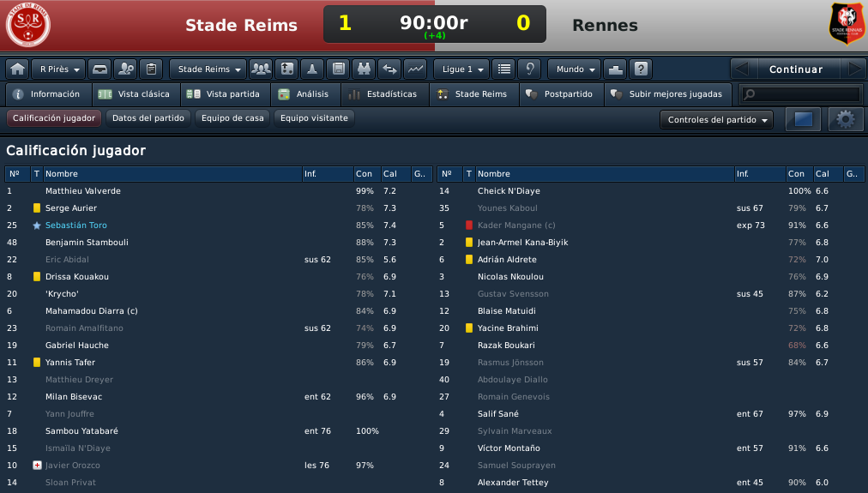
Task: Select the Datos del partido view
Action: (148, 117)
